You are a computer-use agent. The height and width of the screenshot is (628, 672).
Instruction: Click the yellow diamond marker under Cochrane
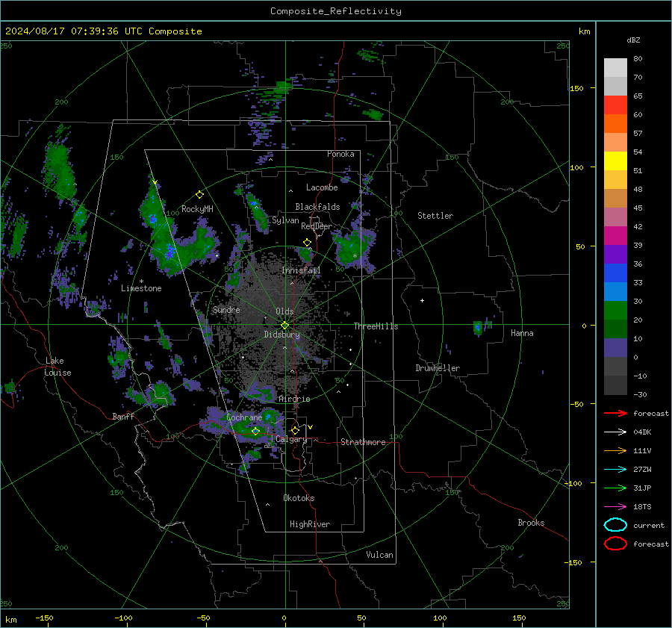pos(255,431)
